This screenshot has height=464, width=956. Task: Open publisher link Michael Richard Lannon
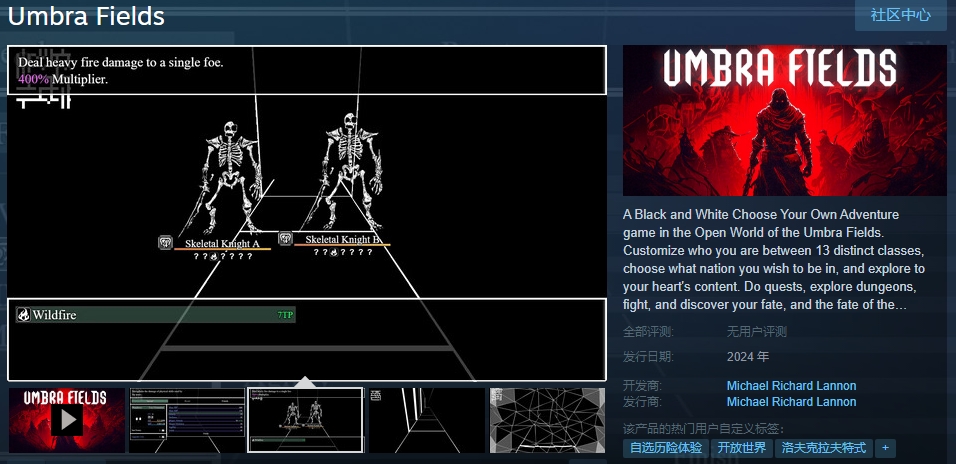[x=791, y=401]
